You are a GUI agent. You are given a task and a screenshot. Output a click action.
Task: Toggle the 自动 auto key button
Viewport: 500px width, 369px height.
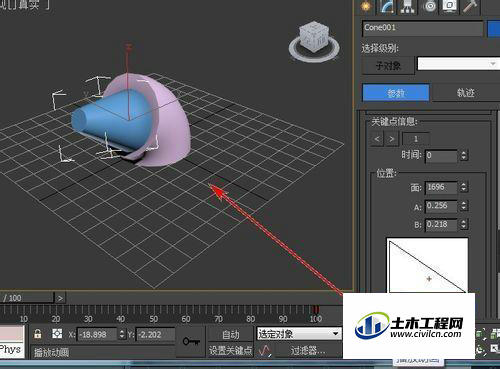[x=231, y=334]
